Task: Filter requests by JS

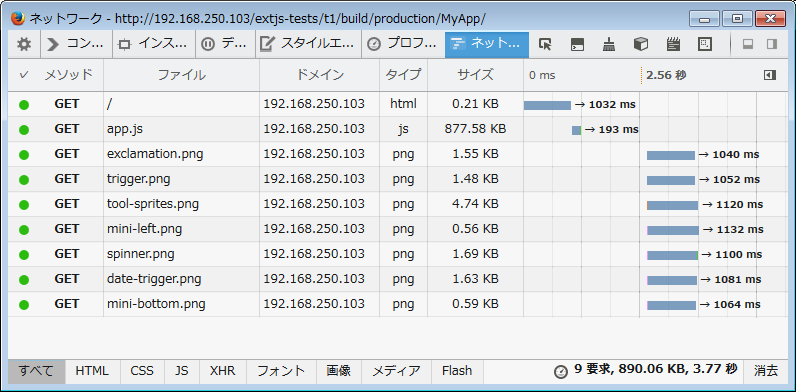Action: tap(182, 371)
